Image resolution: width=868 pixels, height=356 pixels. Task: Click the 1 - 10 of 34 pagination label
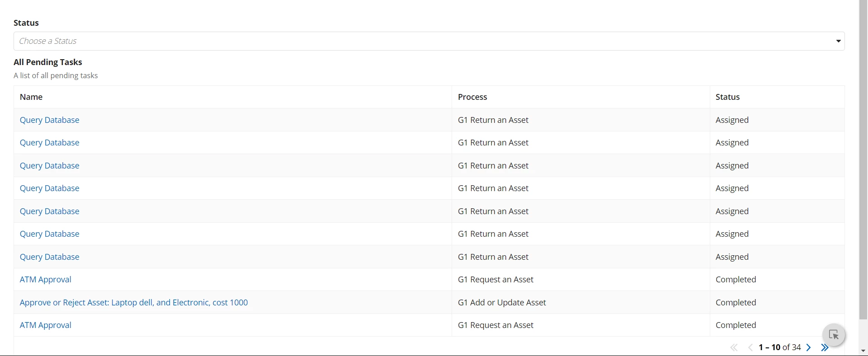(780, 347)
